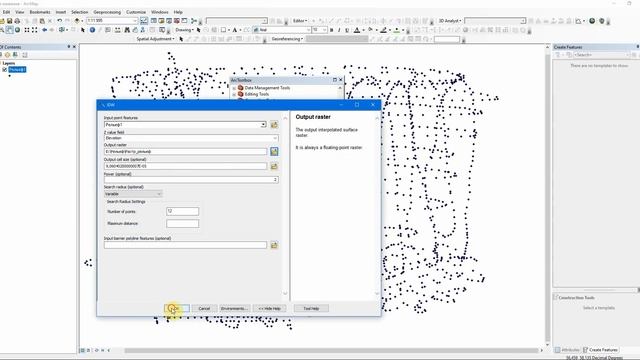Browse for input barrier polyline features icon
The image size is (640, 360).
[x=274, y=245]
